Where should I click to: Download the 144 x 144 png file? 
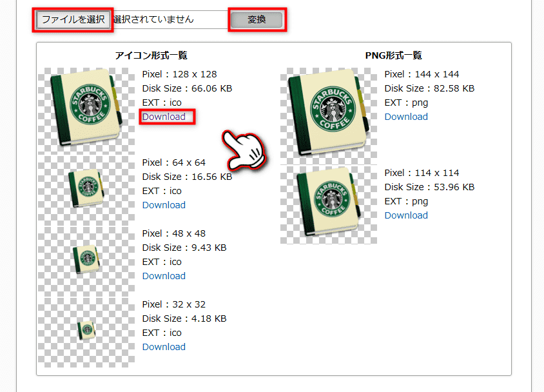click(406, 117)
